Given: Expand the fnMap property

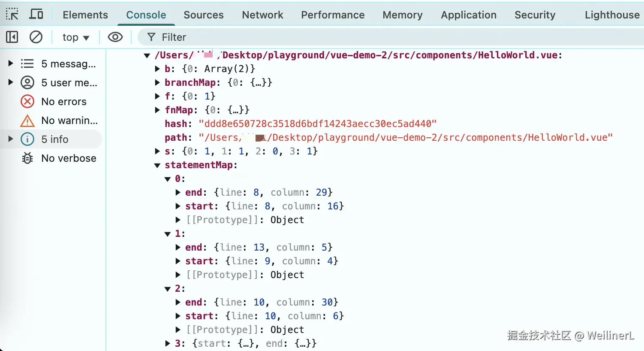Looking at the screenshot, I should pos(157,110).
